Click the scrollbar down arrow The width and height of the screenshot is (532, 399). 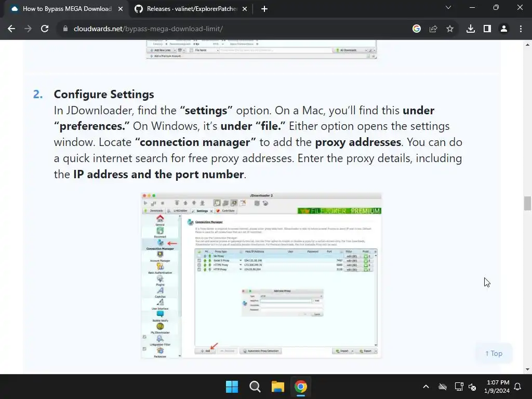(527, 369)
